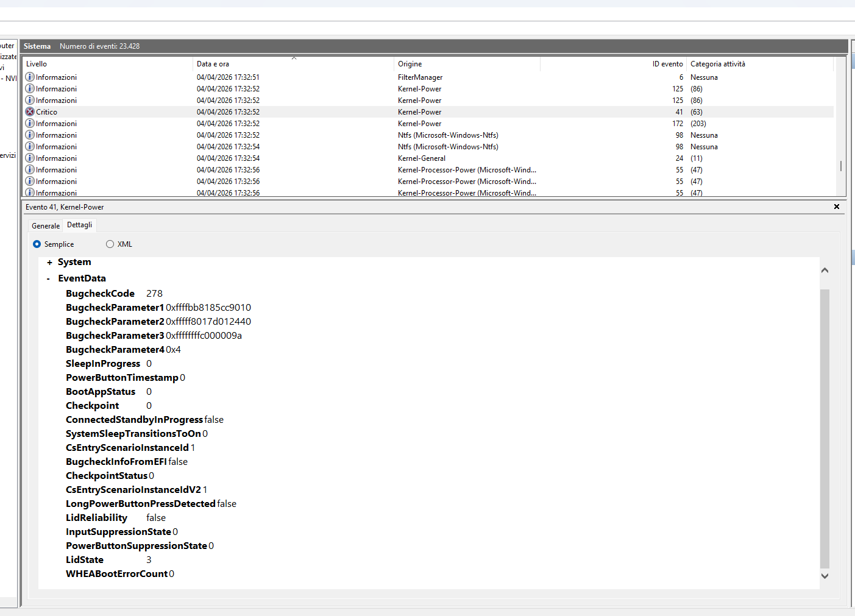Image resolution: width=855 pixels, height=616 pixels.
Task: Click the Checkpoint label
Action: (x=93, y=406)
